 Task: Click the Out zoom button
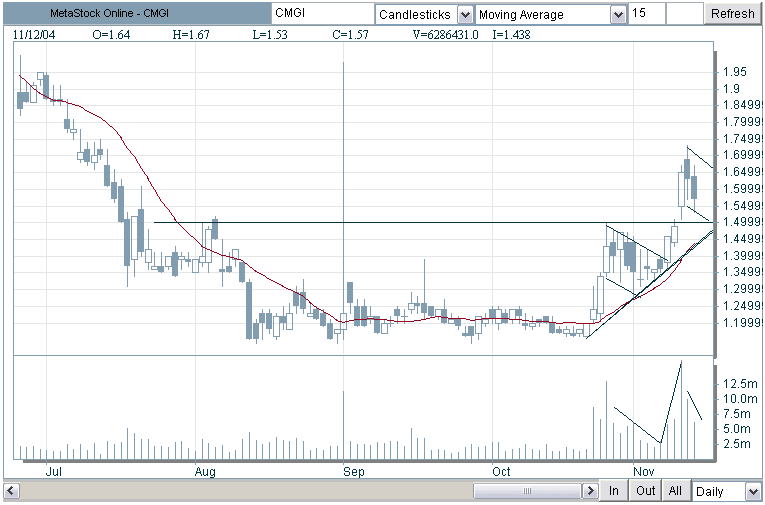point(645,490)
